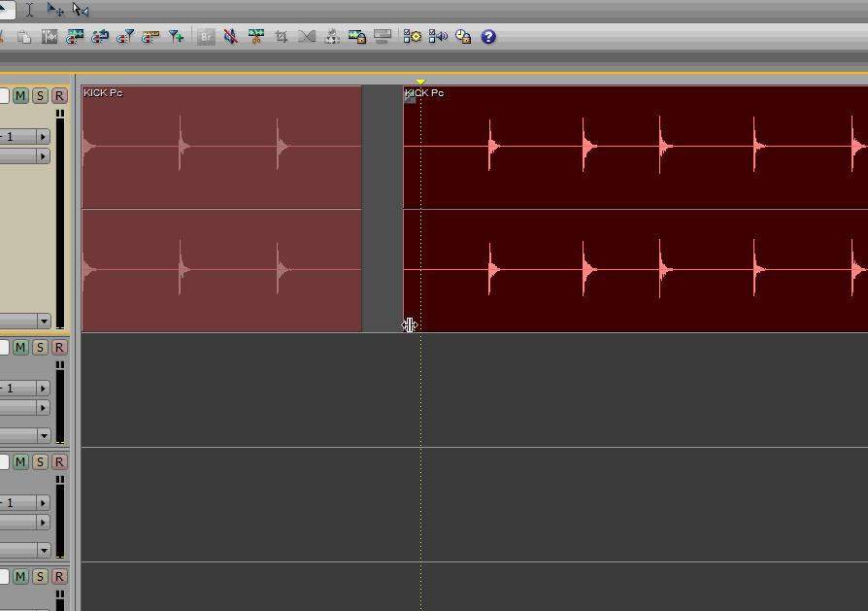Solo the third track with S button

pos(40,462)
